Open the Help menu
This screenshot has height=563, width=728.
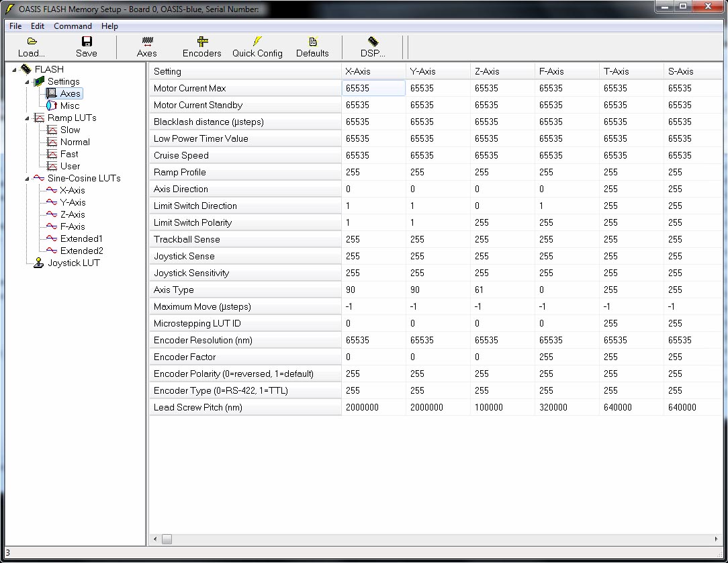109,26
